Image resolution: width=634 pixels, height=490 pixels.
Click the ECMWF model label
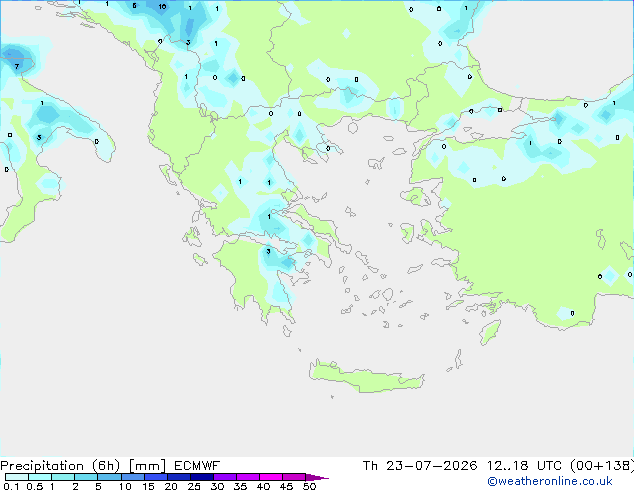tap(197, 466)
